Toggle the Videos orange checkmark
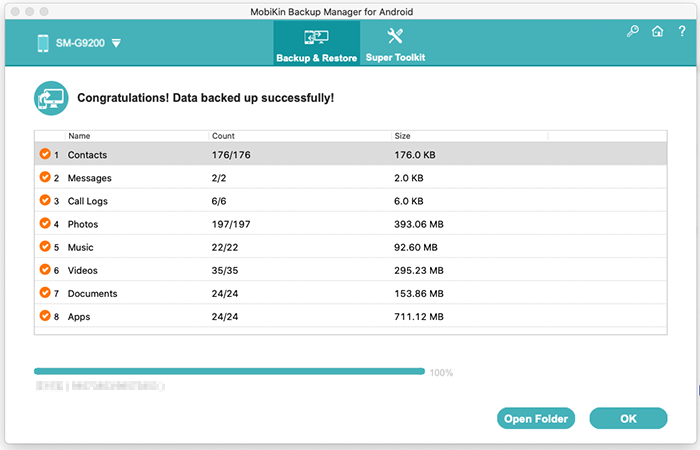This screenshot has height=450, width=700. pyautogui.click(x=45, y=269)
